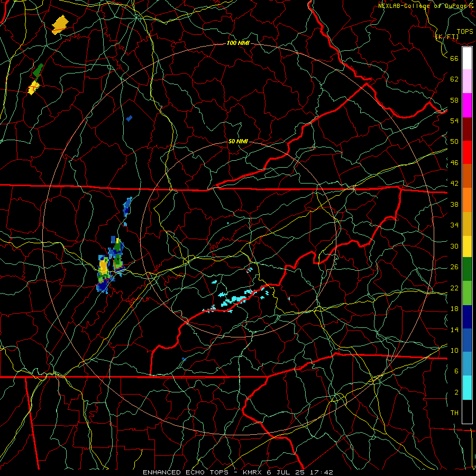
Task: Select the '50' legend value
Action: click(x=454, y=142)
